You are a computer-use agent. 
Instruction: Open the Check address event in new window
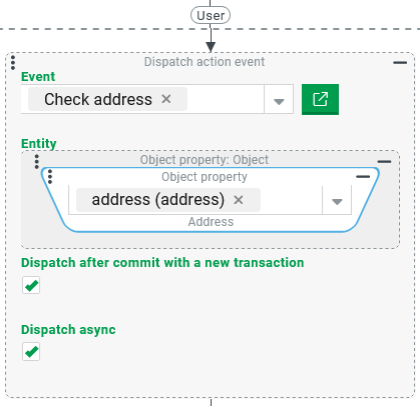320,99
